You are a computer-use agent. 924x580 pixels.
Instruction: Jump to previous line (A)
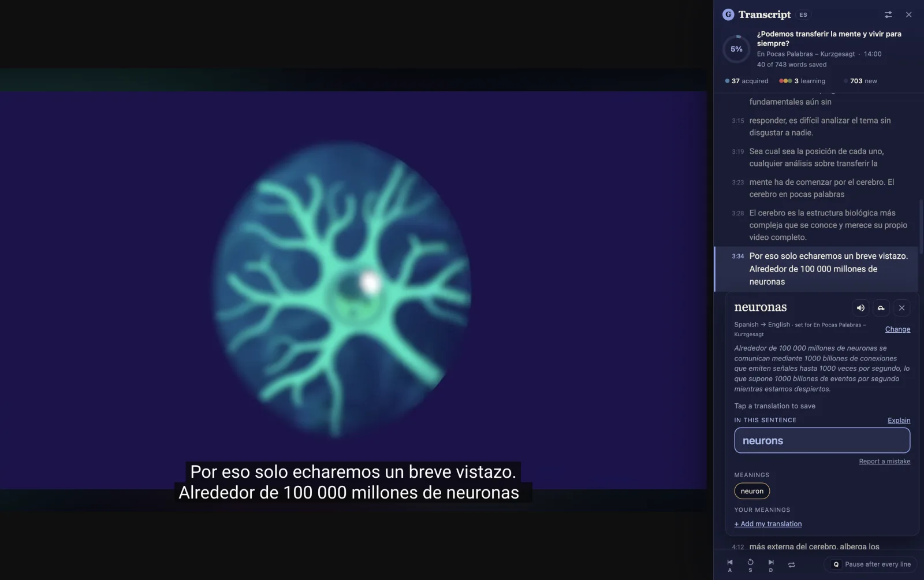click(x=730, y=565)
